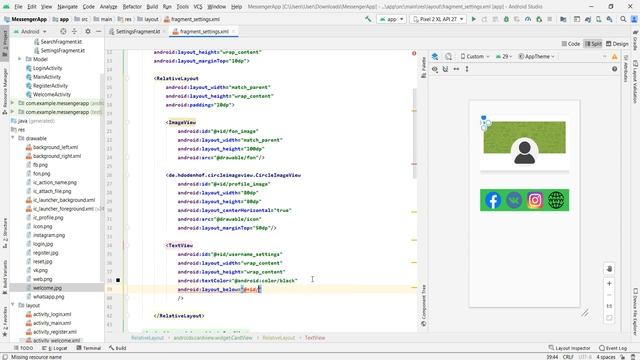Screen dimensions: 640x360
Task: Toggle the Logcat tool window
Action: tap(55, 348)
